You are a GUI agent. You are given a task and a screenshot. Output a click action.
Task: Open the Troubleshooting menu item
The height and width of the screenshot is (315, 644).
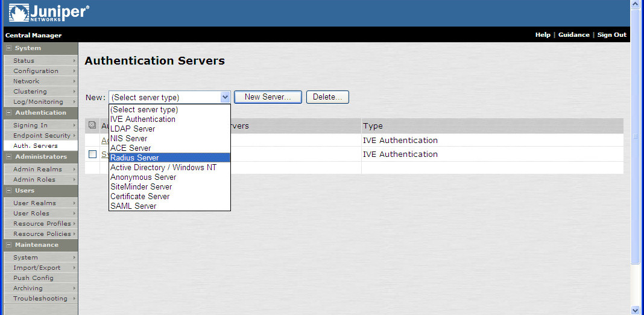tap(40, 298)
